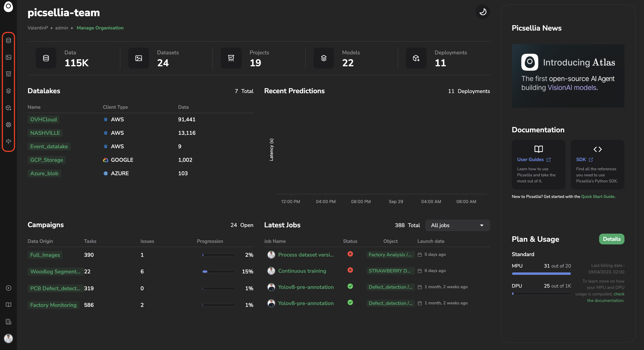
Task: Open the processing chip icon in the sidebar
Action: (9, 125)
